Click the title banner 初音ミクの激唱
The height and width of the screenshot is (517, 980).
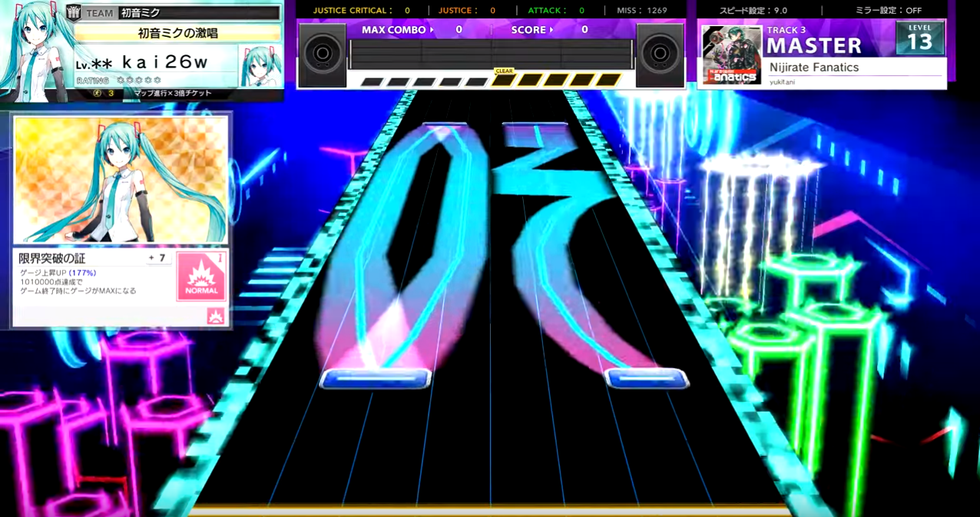177,33
